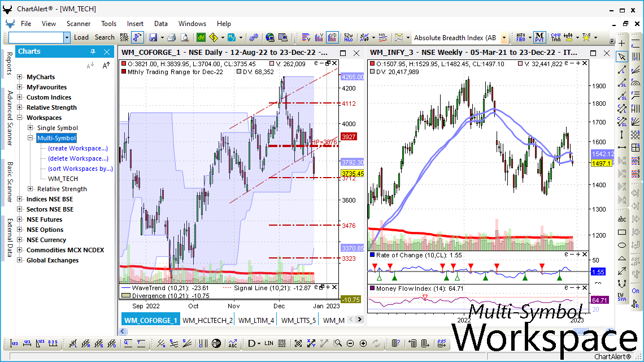The image size is (644, 362).
Task: Click the Search button
Action: tap(105, 37)
